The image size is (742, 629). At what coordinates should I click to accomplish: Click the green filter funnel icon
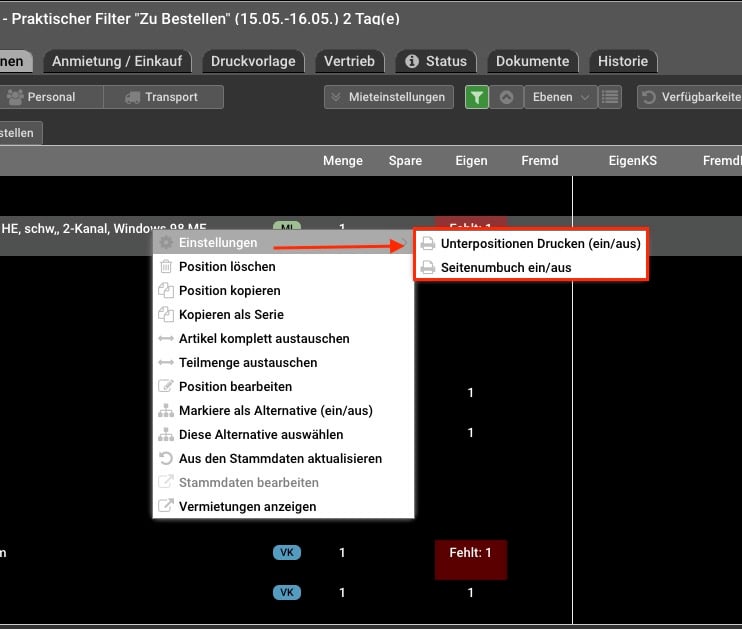(x=477, y=97)
